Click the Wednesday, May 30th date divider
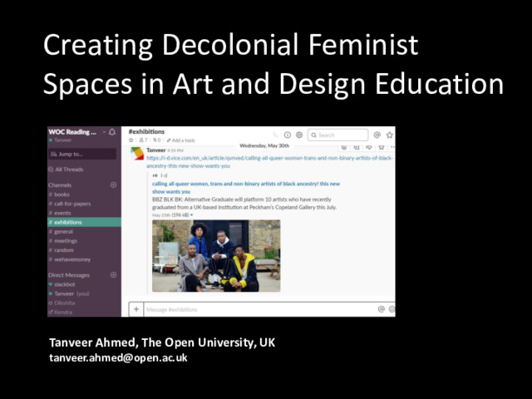 pyautogui.click(x=264, y=145)
